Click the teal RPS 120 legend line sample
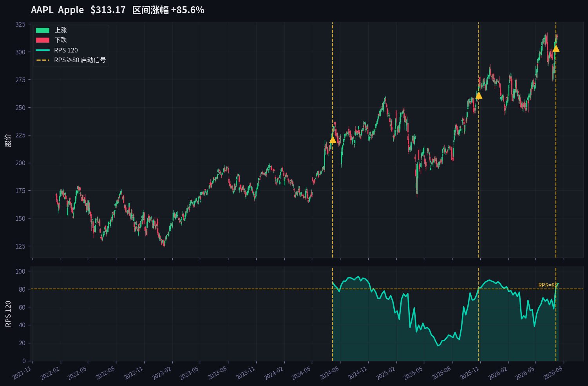Screen dimensions: 588x386 pos(43,50)
